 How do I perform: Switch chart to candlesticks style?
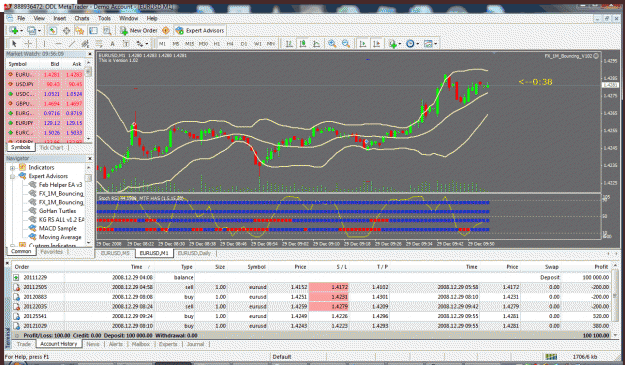coord(303,44)
